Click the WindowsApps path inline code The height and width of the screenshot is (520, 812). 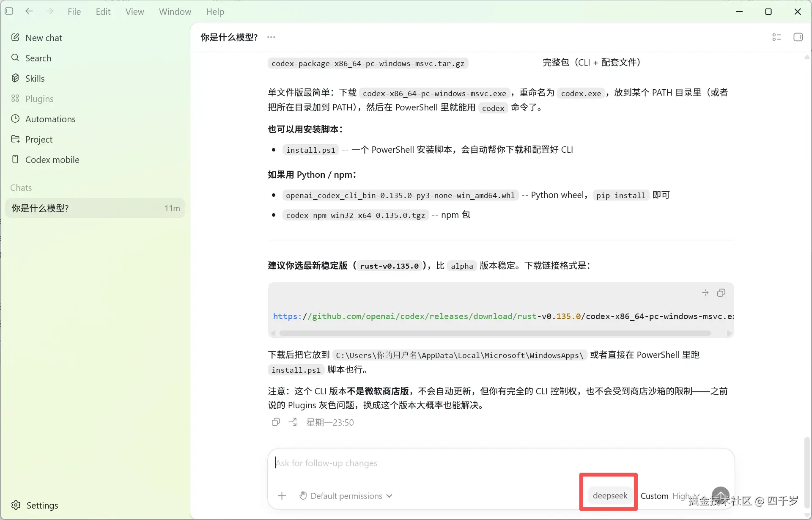pyautogui.click(x=460, y=355)
